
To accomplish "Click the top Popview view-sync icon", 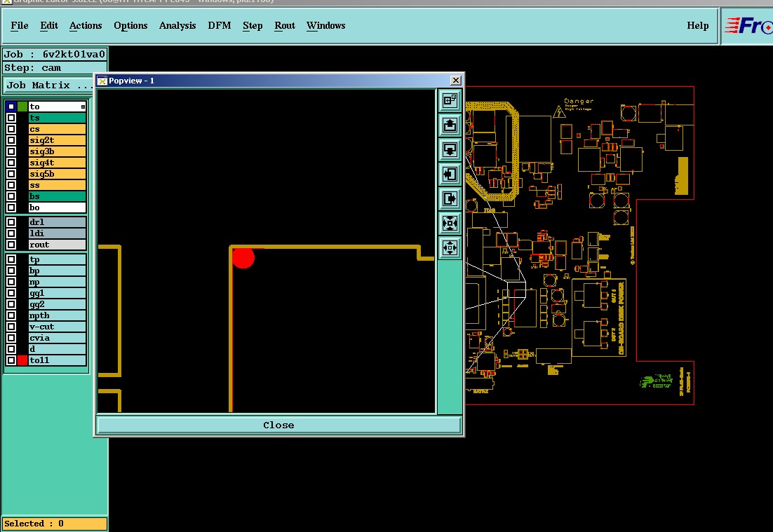I will click(x=450, y=100).
